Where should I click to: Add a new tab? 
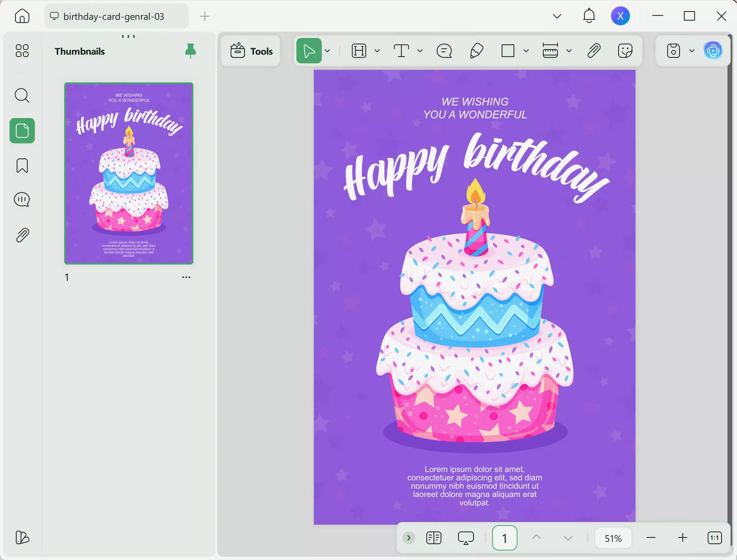click(x=205, y=16)
